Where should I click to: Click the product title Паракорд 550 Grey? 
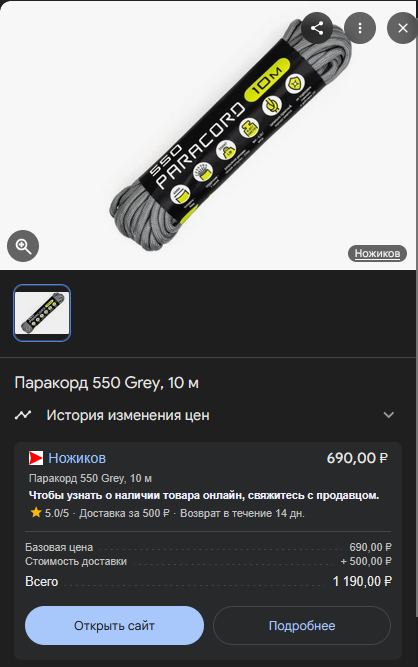pyautogui.click(x=106, y=383)
